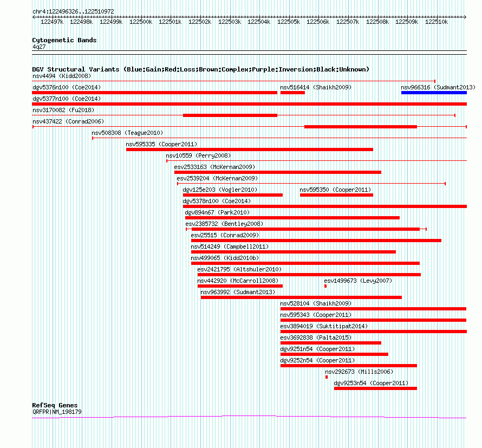Image resolution: width=482 pixels, height=448 pixels.
Task: Click the RefSeq Genes track heading
Action: point(55,405)
